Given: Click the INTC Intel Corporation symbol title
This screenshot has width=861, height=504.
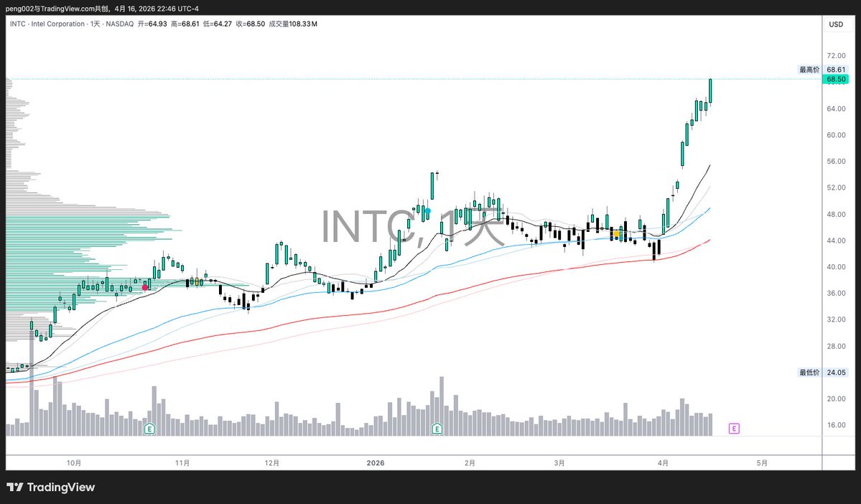Looking at the screenshot, I should [47, 24].
